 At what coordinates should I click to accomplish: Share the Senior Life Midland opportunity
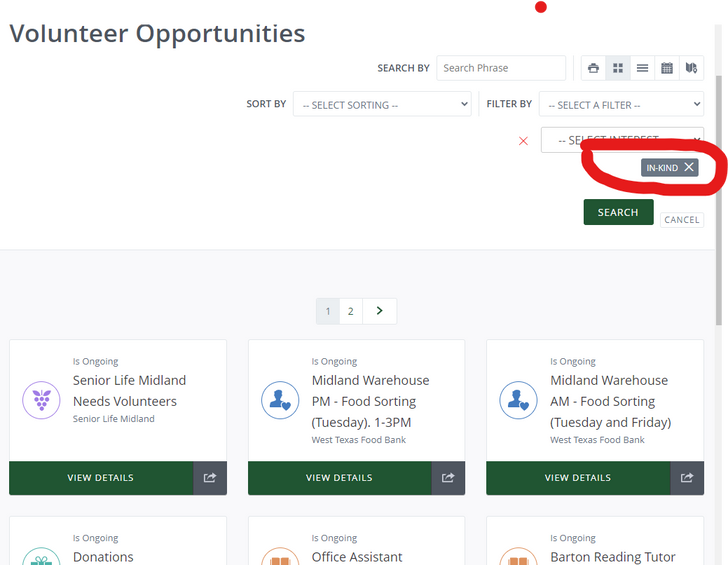coord(210,478)
